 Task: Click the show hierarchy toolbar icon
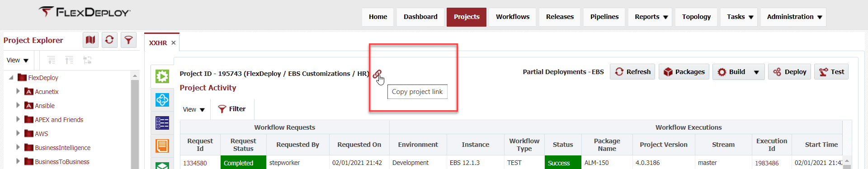pyautogui.click(x=87, y=60)
